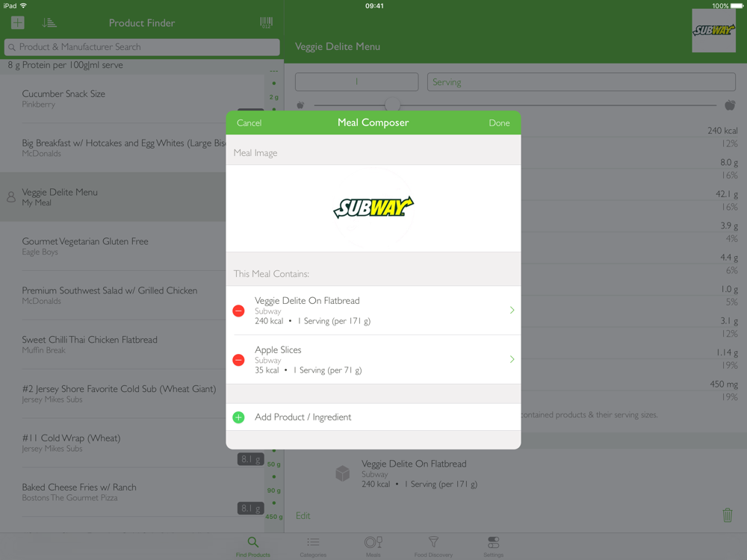Screen dimensions: 747x560
Task: Edit the serving quantity field
Action: (x=357, y=82)
